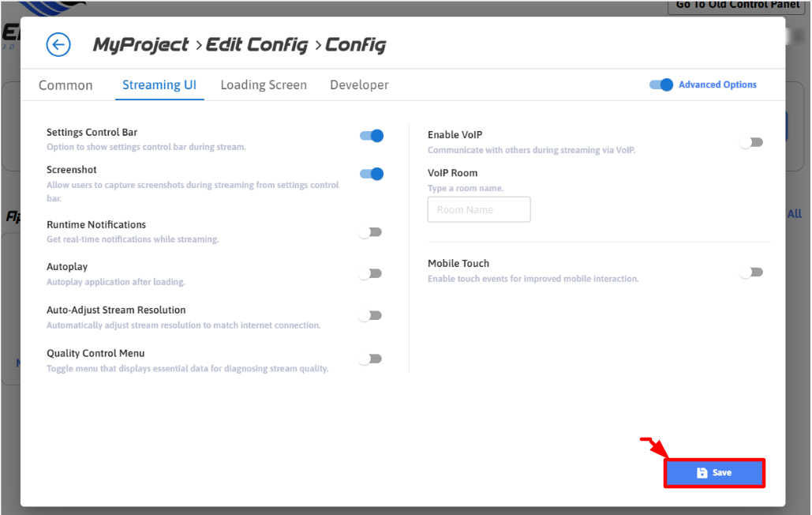The height and width of the screenshot is (515, 812).
Task: Toggle the Advanced Options switch
Action: click(x=661, y=85)
